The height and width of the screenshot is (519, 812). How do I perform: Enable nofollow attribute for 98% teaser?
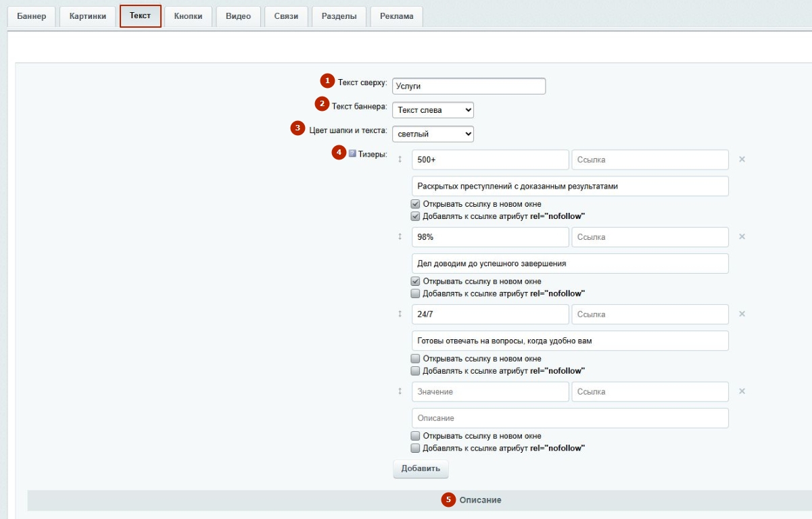(416, 293)
